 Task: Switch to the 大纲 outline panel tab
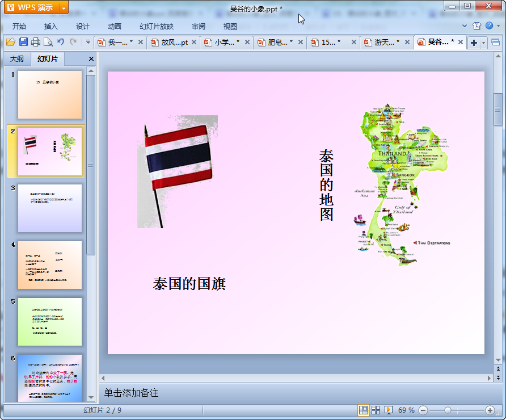(17, 59)
